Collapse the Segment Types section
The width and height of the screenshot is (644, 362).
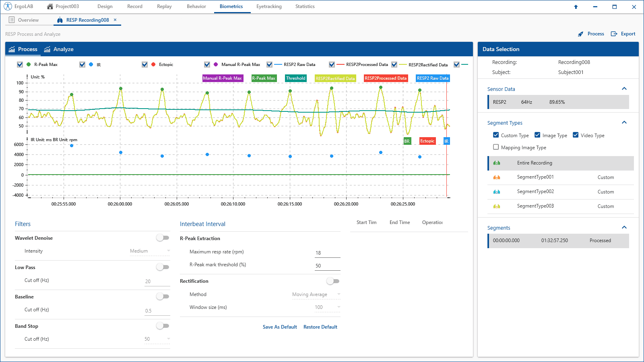624,122
